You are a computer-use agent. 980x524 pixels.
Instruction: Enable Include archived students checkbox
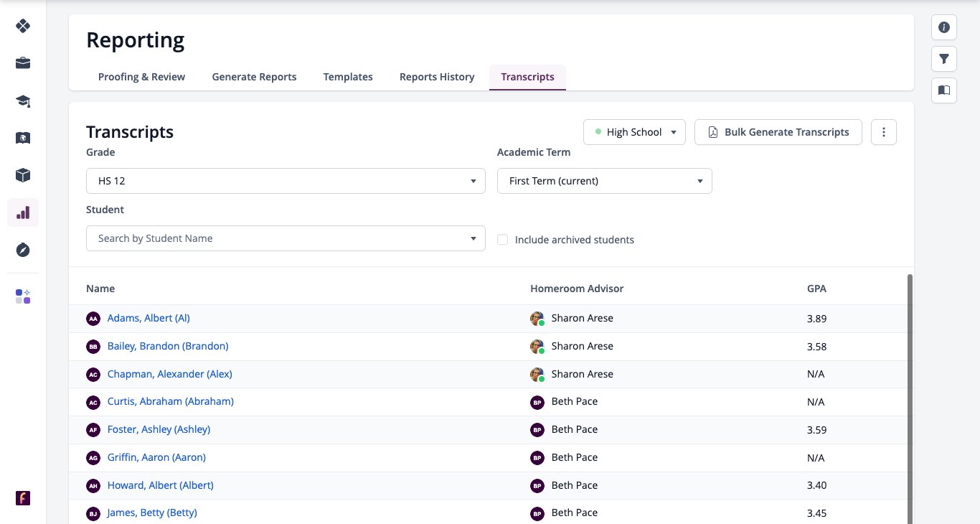point(503,240)
